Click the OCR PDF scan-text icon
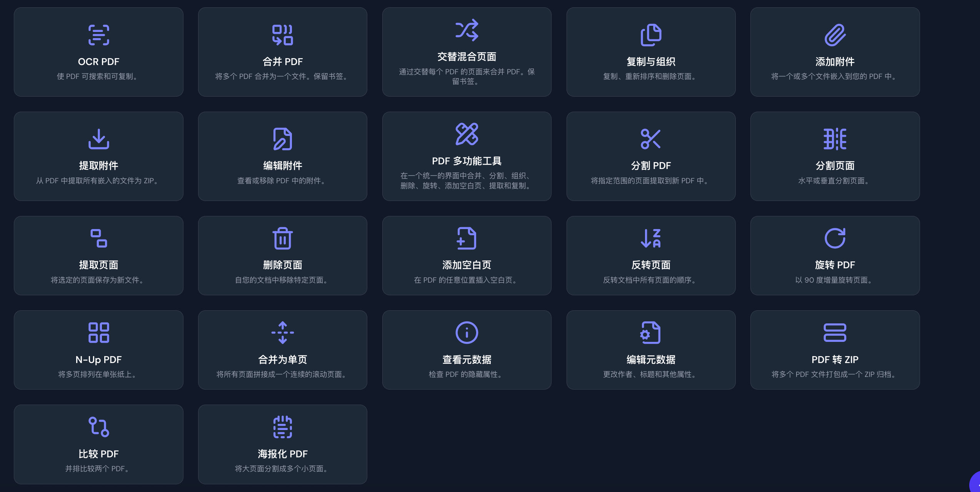The image size is (980, 492). (98, 35)
